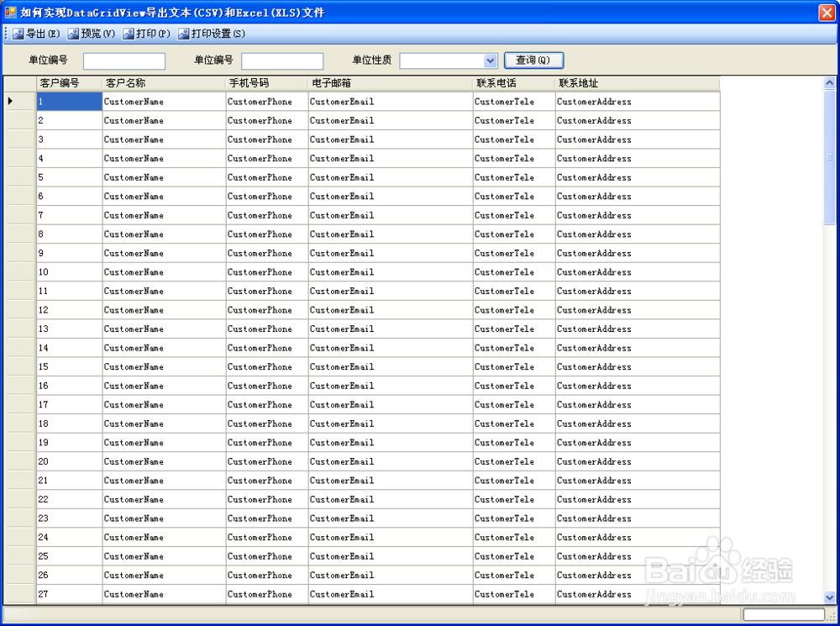Click the 预览(V) preview toolbar icon
This screenshot has height=626, width=840.
click(73, 34)
